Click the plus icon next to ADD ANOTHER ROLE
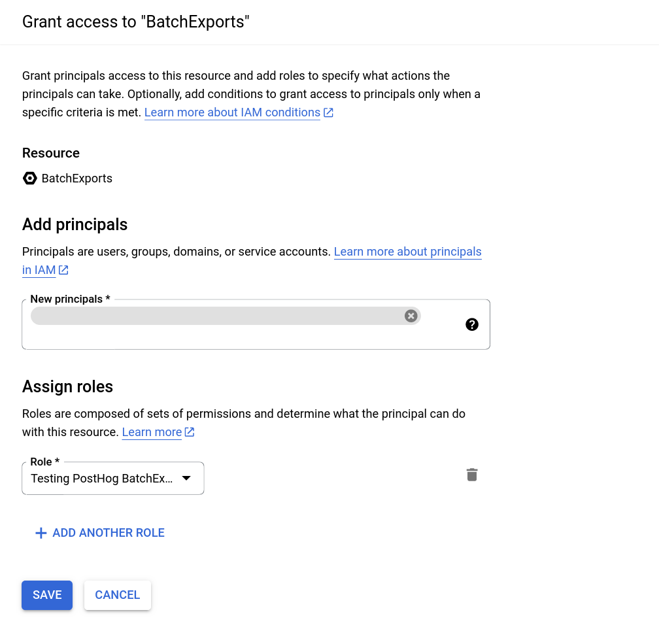659x644 pixels. pyautogui.click(x=40, y=532)
